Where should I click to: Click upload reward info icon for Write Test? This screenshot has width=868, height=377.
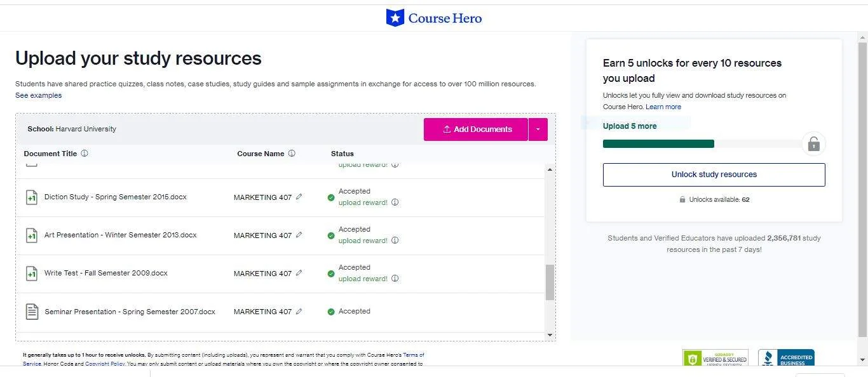(395, 279)
